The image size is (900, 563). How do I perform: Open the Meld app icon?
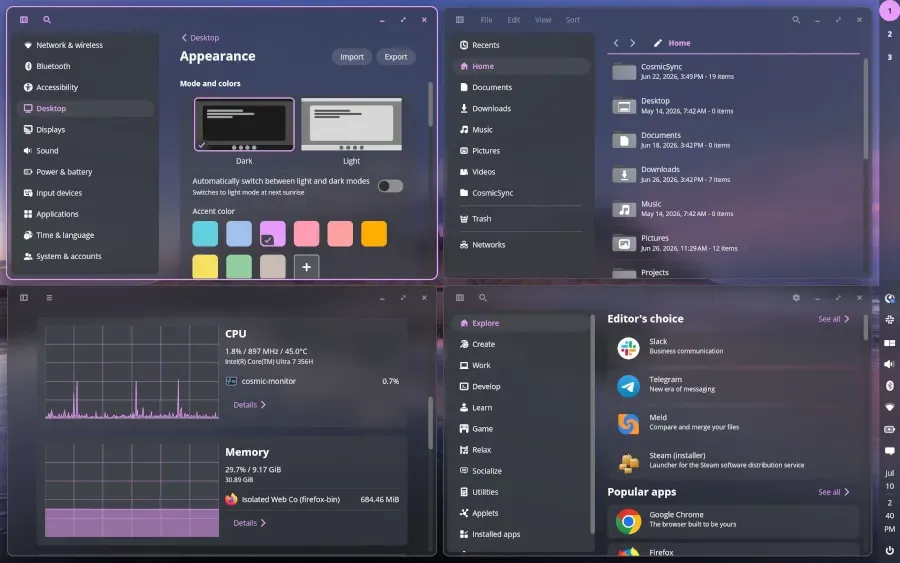coord(629,424)
